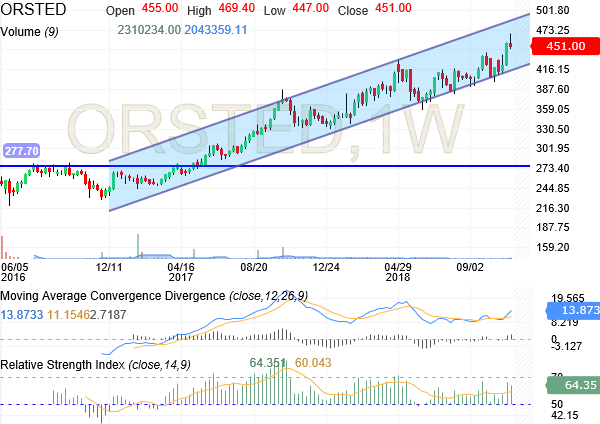Click the 473.25 price axis label

tap(553, 30)
